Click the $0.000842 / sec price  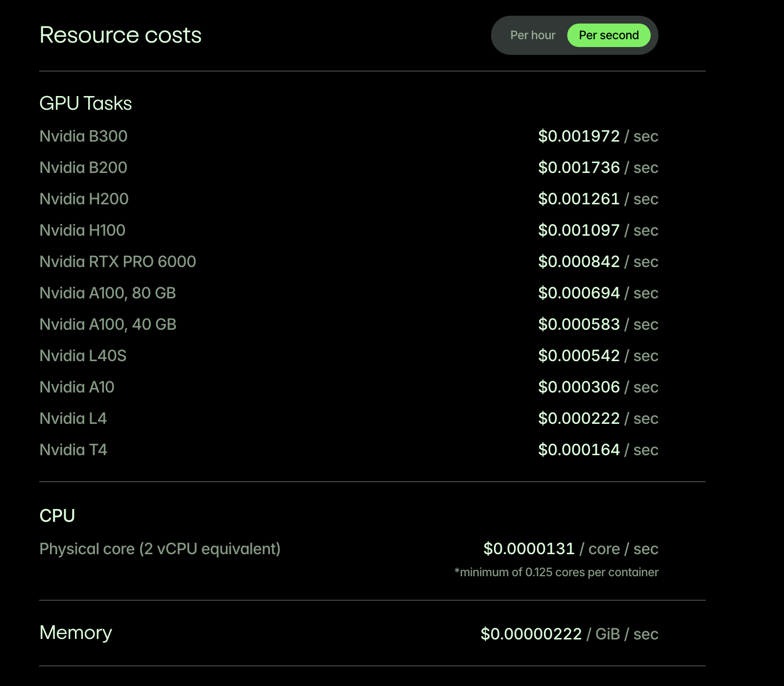point(598,262)
